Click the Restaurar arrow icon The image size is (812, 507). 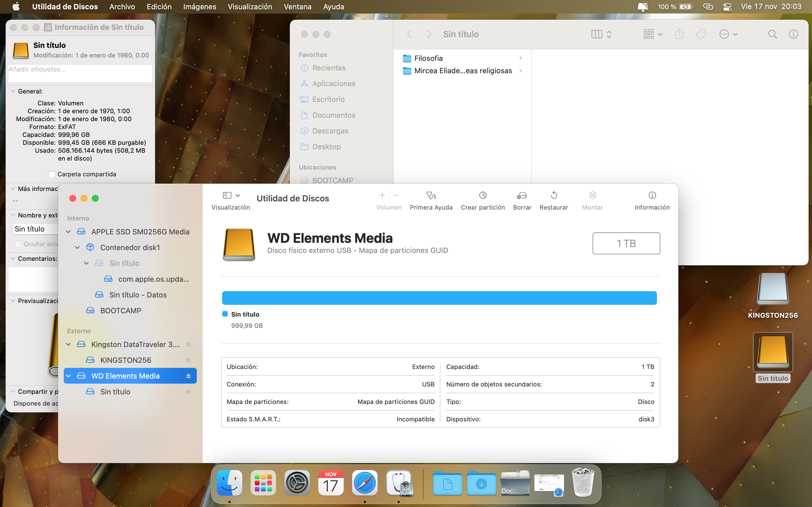554,195
